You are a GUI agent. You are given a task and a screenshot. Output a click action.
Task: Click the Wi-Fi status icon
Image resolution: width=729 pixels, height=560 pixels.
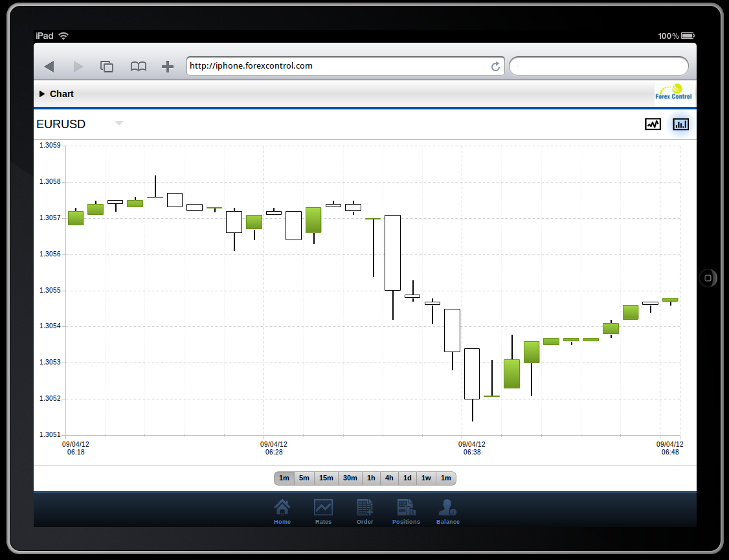63,36
